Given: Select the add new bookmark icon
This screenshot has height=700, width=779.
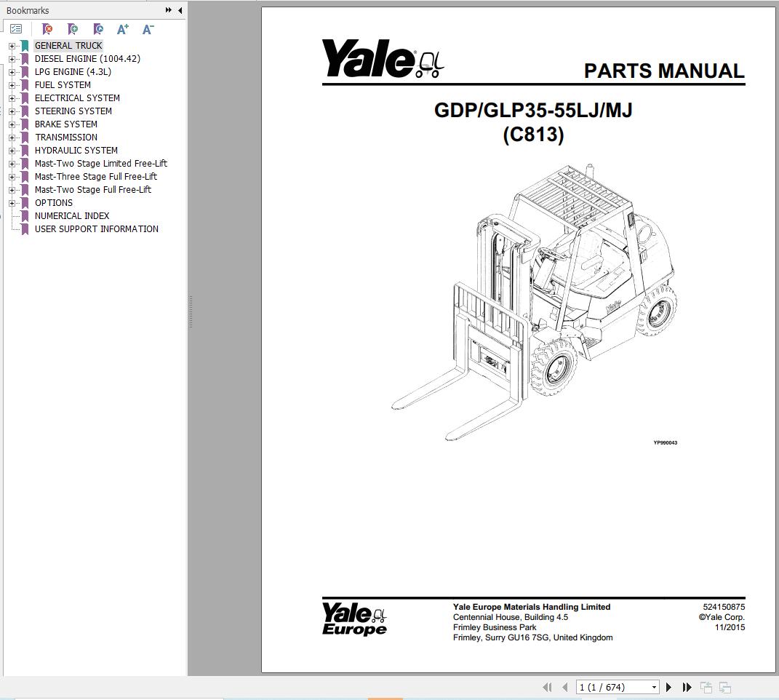Looking at the screenshot, I should click(73, 29).
